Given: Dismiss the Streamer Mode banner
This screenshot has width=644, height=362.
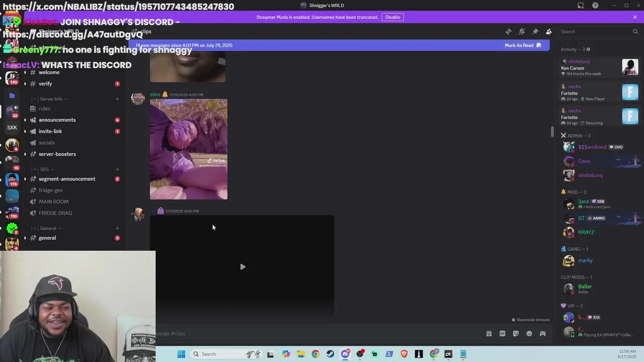Looking at the screenshot, I should (635, 17).
